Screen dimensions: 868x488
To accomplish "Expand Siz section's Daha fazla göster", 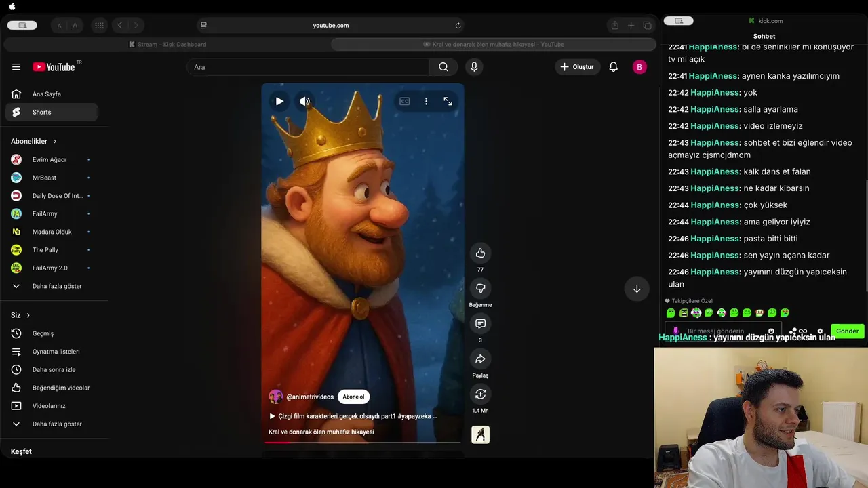I will [x=52, y=424].
